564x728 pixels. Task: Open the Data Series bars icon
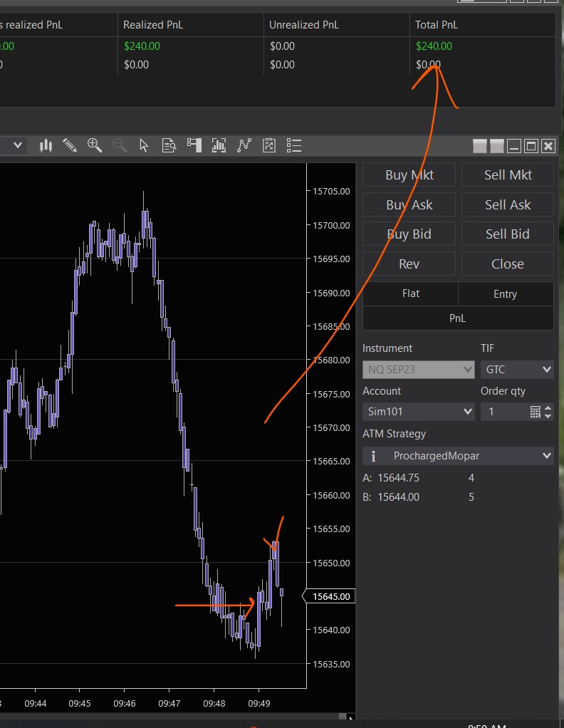point(46,145)
